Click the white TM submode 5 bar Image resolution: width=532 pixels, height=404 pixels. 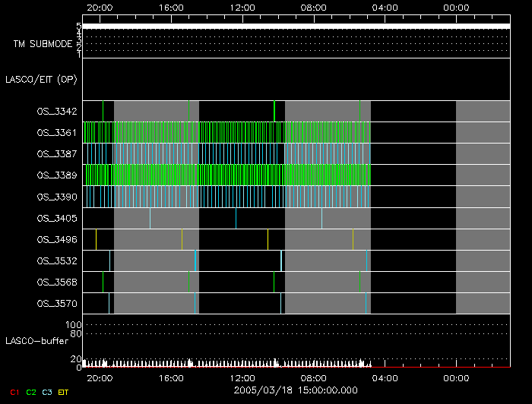[296, 27]
